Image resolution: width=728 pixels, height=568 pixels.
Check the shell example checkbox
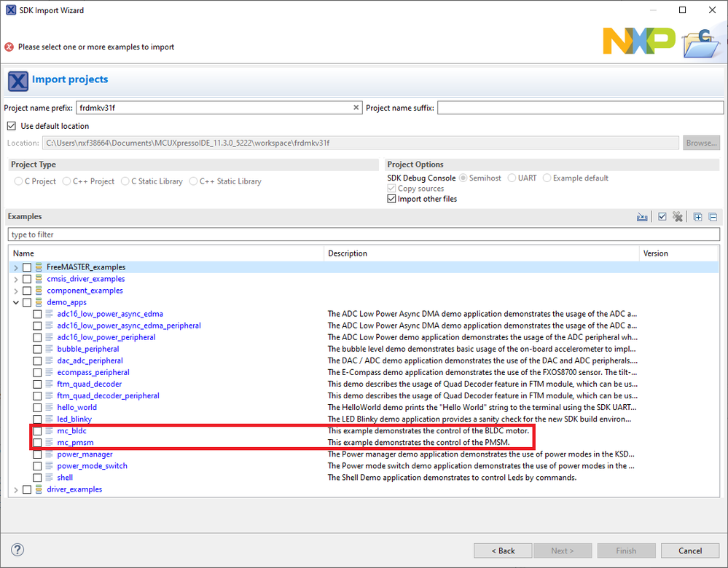click(x=37, y=478)
